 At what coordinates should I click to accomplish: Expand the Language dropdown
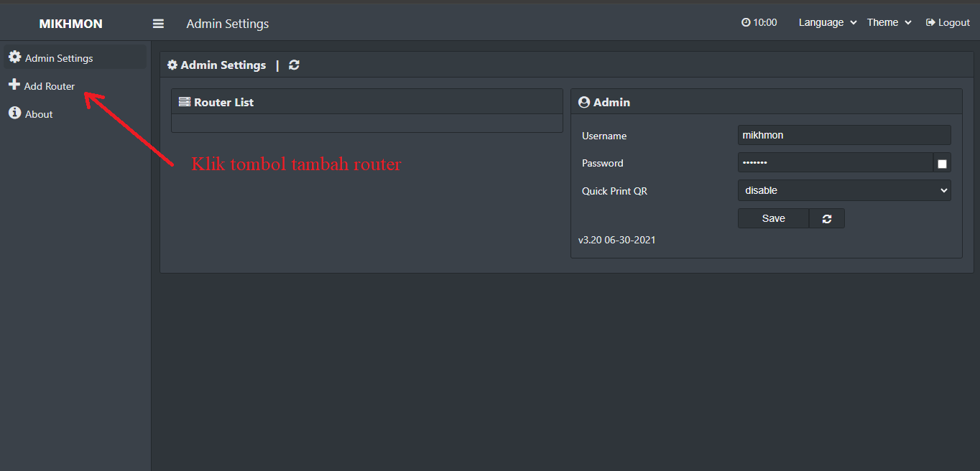pyautogui.click(x=828, y=22)
